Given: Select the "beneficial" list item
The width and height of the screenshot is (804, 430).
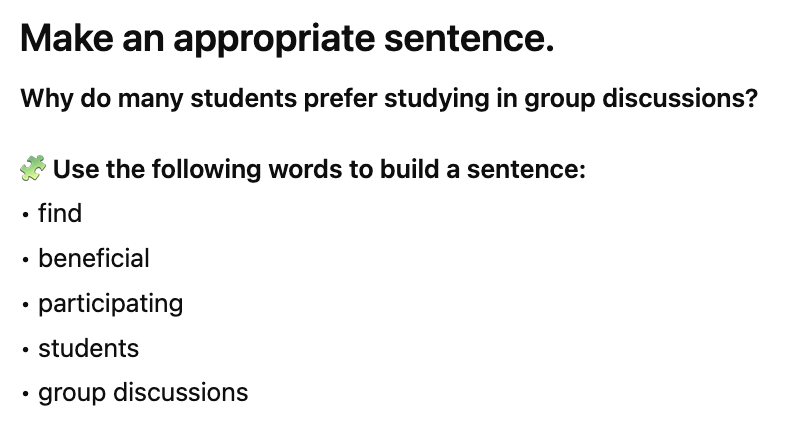Looking at the screenshot, I should (94, 258).
